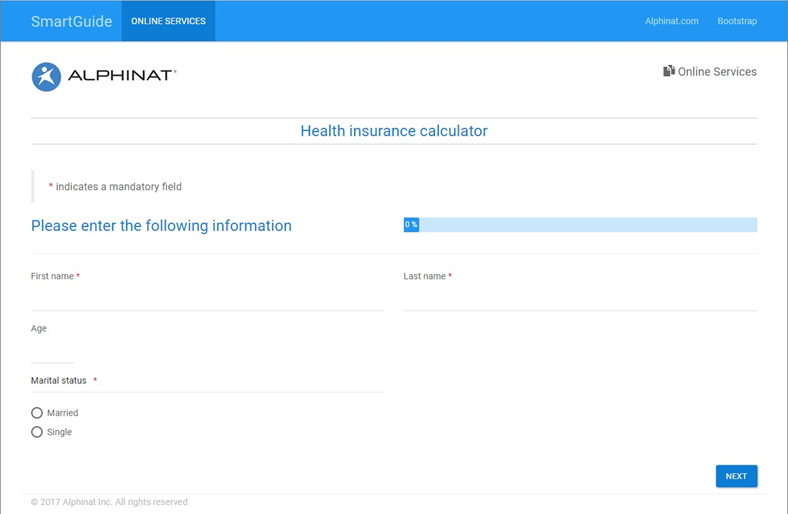
Task: Focus the First name input field
Action: 207,299
